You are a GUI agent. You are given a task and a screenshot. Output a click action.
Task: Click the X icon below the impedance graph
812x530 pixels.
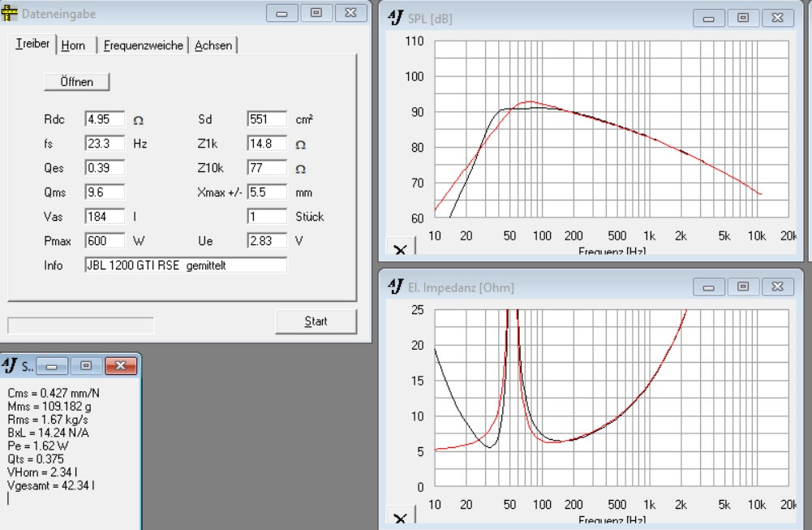(399, 519)
